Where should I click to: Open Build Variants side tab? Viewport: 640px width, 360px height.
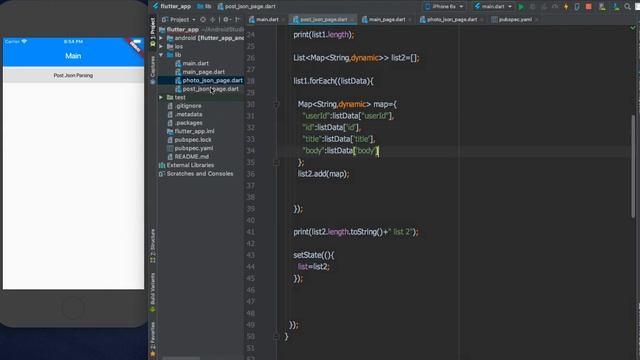153,292
